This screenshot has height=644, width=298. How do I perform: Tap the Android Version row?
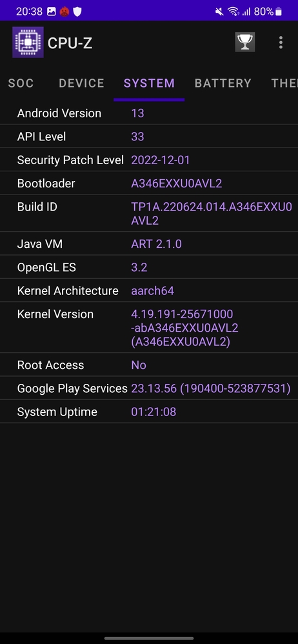(x=149, y=113)
